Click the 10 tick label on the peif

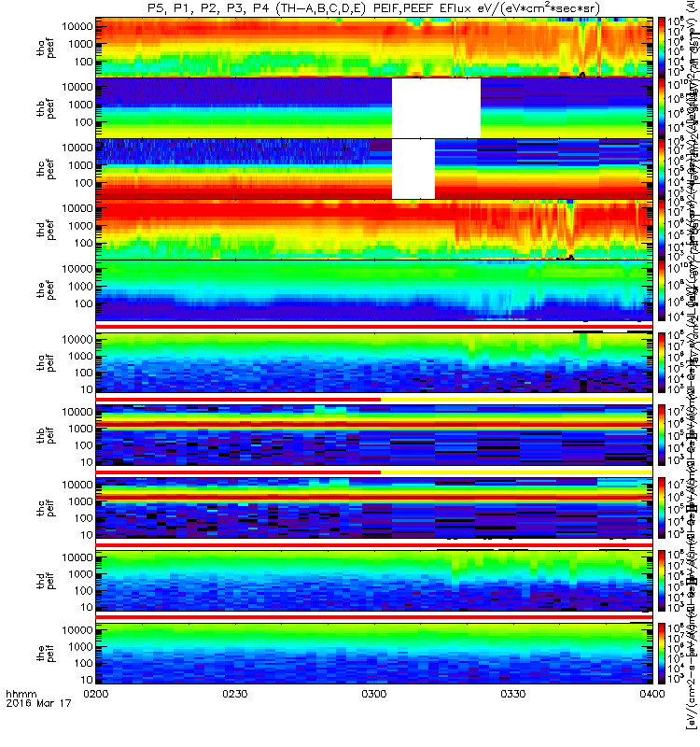[87, 680]
